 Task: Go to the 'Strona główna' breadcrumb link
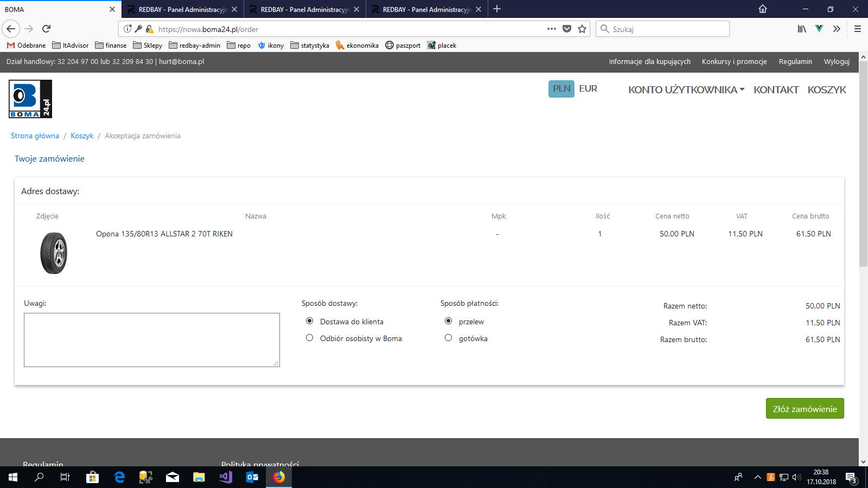pyautogui.click(x=35, y=136)
